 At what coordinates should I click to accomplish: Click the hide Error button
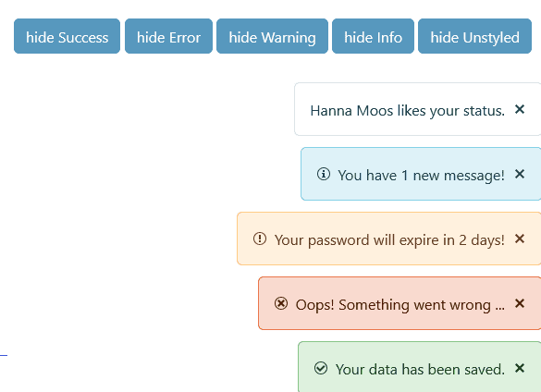[168, 36]
